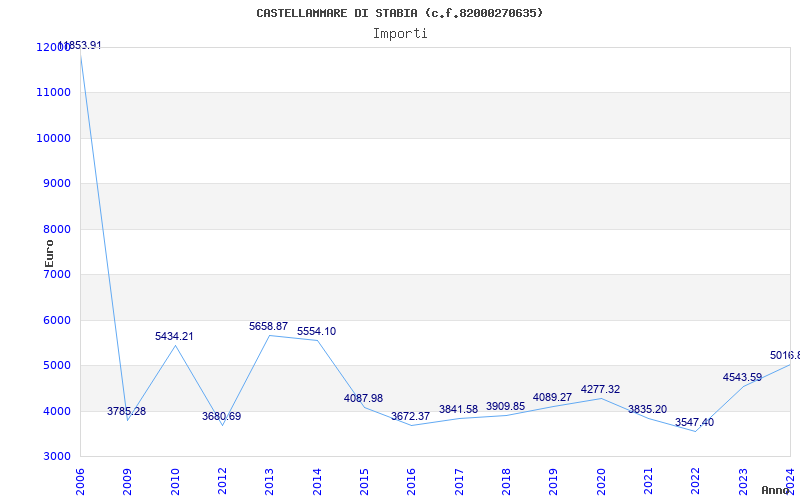Click year 2006 on the x-axis
800x500 pixels.
81,479
